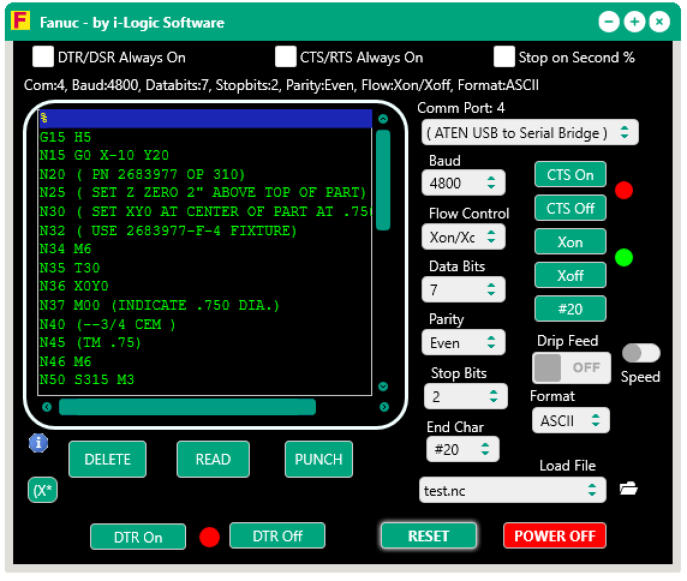Click the scroll-left arrow under code editor
The image size is (687, 581).
tap(46, 407)
